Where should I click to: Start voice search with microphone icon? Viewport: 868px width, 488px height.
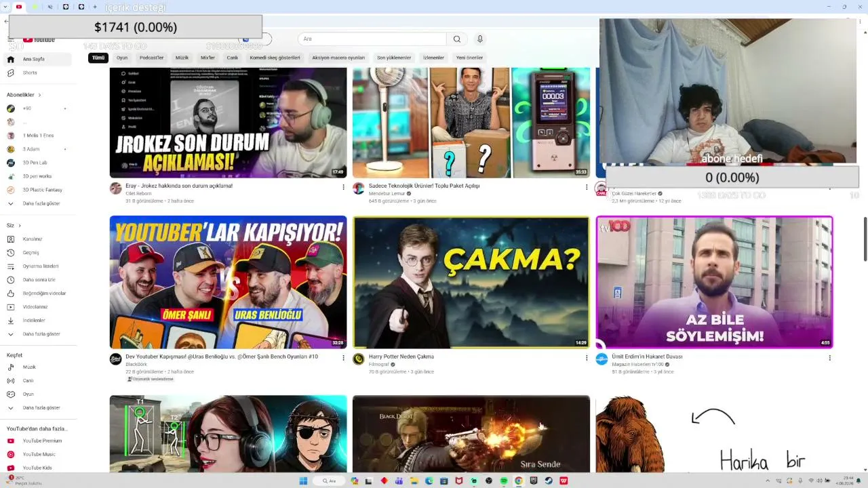480,39
